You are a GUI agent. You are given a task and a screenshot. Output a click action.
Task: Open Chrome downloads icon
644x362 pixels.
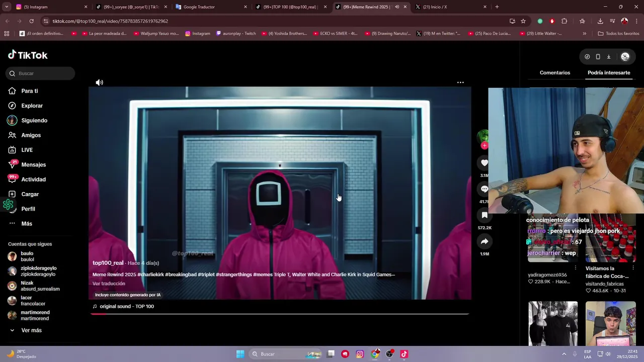600,21
